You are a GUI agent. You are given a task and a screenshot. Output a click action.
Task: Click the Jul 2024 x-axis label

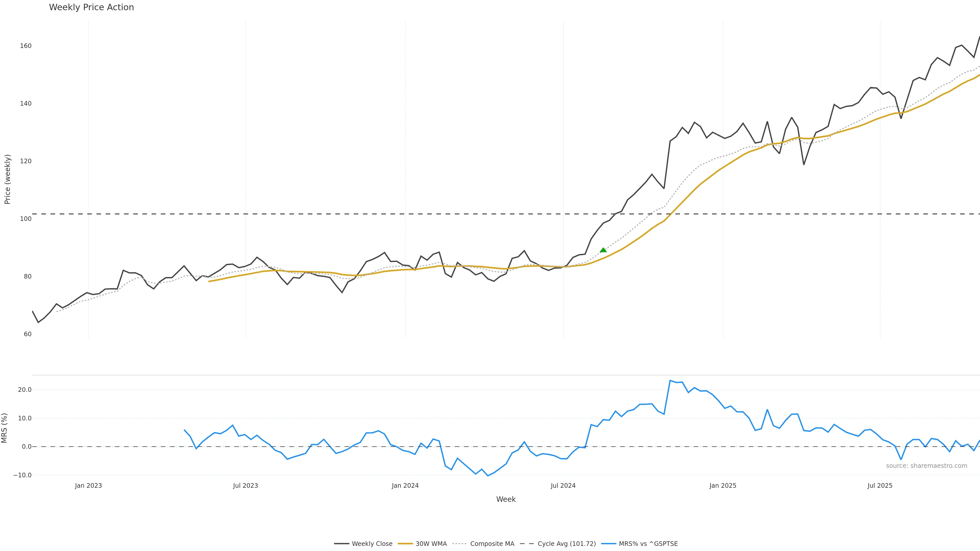click(x=563, y=486)
